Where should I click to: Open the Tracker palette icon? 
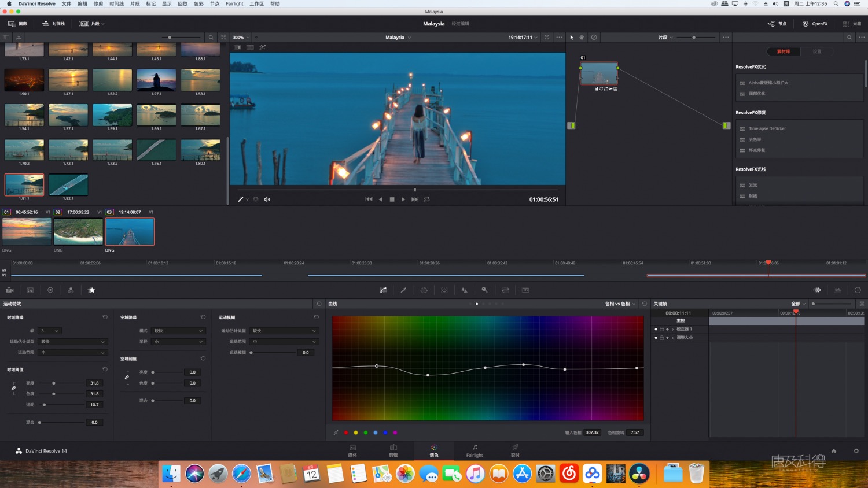click(444, 290)
